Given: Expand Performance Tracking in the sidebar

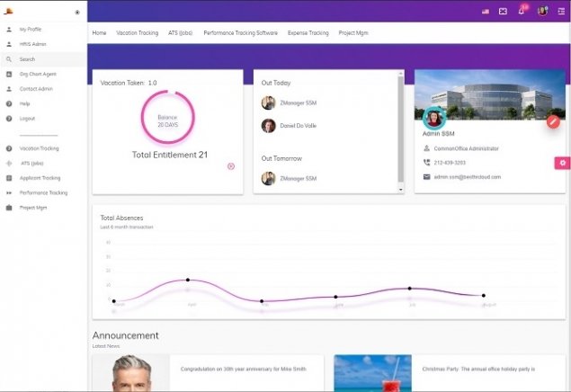Looking at the screenshot, I should coord(43,192).
